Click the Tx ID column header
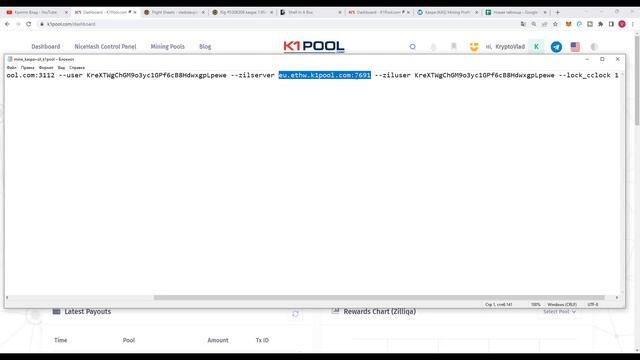This screenshot has width=640, height=360. click(x=262, y=340)
